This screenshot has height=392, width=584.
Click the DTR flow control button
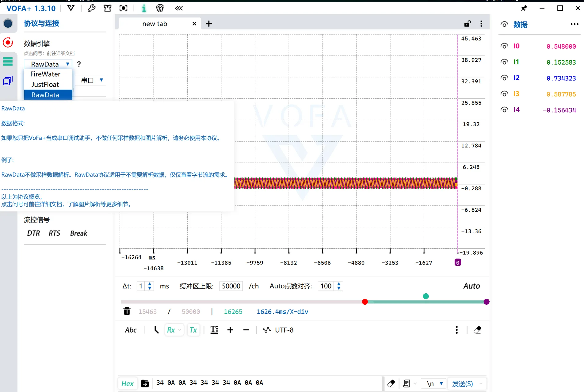point(33,233)
